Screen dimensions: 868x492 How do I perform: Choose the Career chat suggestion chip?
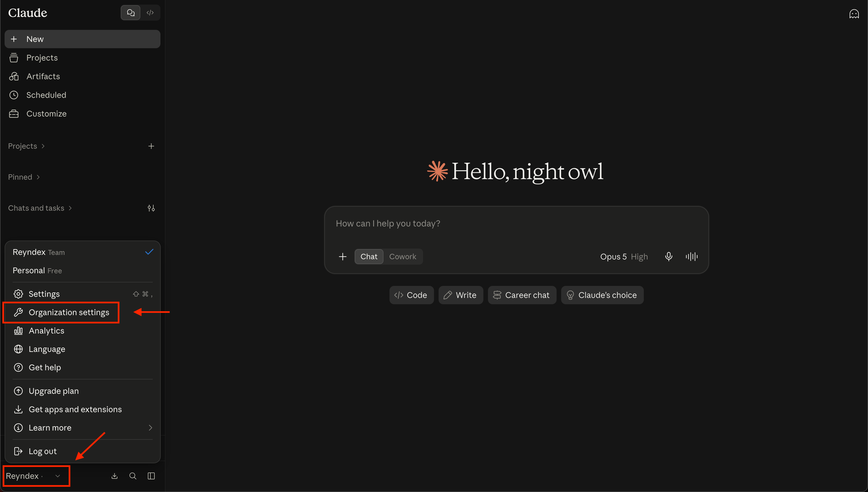[x=522, y=295]
